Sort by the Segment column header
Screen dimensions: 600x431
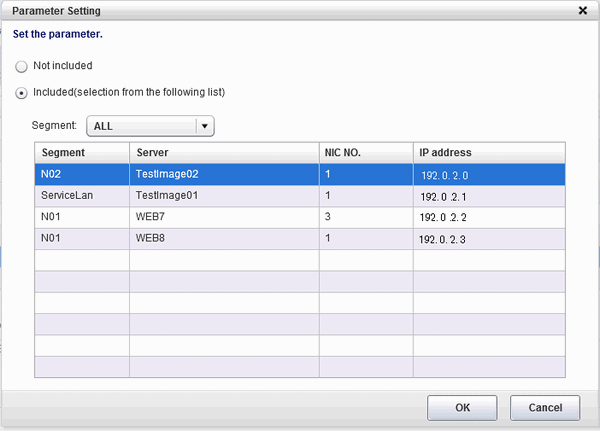[82, 152]
